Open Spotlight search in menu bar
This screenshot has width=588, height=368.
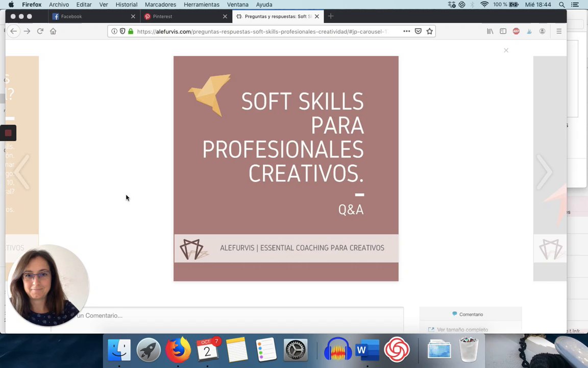coord(562,5)
